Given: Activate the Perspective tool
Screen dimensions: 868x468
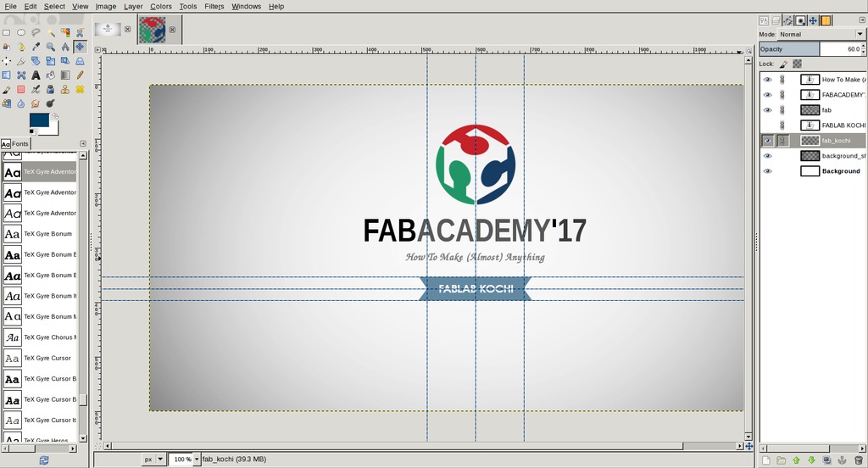Looking at the screenshot, I should click(80, 61).
